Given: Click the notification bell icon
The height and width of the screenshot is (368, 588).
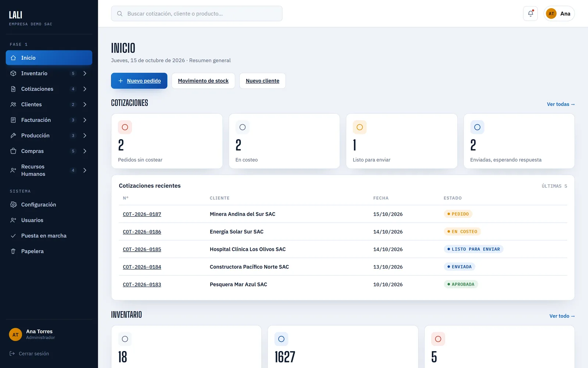Looking at the screenshot, I should tap(530, 14).
